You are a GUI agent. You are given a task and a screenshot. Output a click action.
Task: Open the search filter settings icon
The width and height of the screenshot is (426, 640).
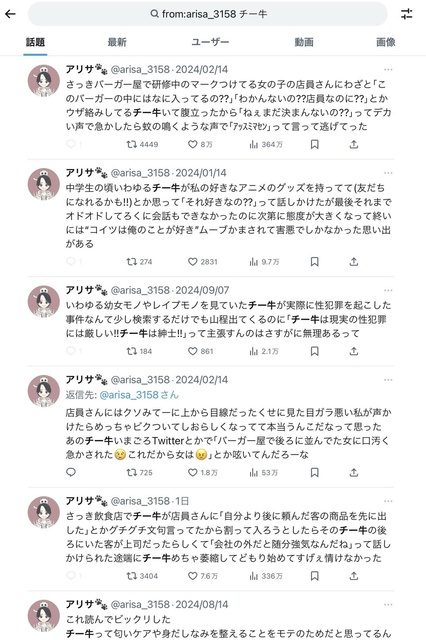(406, 14)
